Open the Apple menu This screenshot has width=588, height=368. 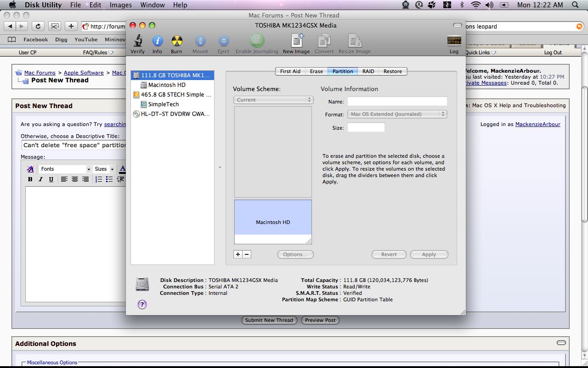coord(13,5)
